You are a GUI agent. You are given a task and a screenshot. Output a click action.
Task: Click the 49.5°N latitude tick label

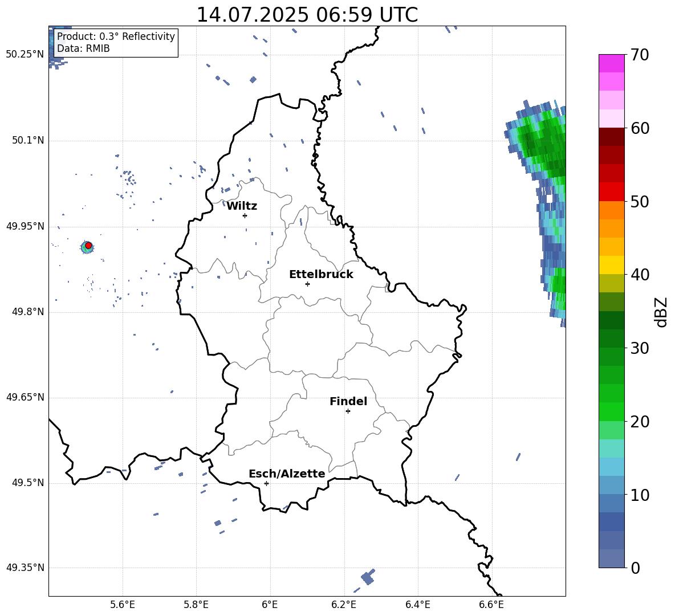click(x=28, y=483)
